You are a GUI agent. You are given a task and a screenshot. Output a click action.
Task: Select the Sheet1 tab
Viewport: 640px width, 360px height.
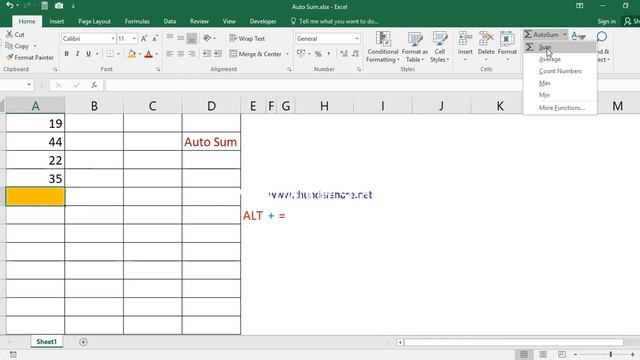coord(47,342)
